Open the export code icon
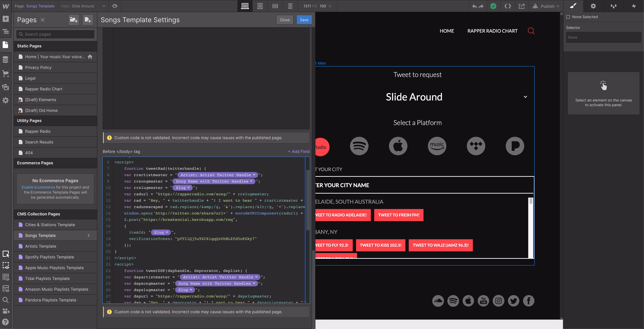Screen dimensions: 644x329 508,6
